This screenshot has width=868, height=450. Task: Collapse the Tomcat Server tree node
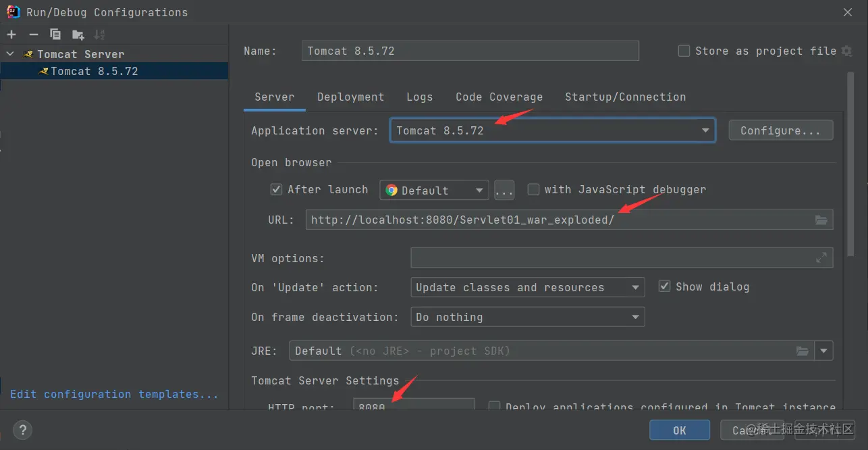(10, 53)
